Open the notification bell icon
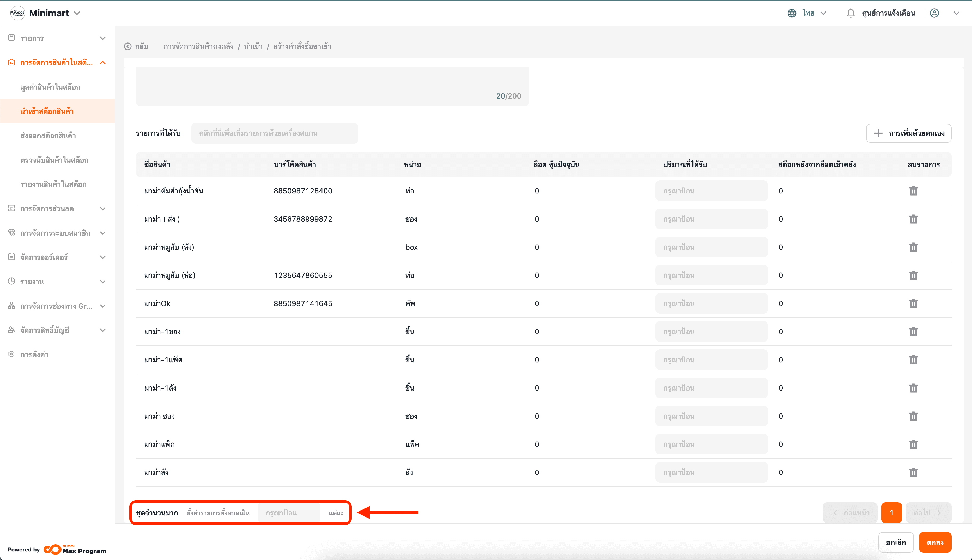The height and width of the screenshot is (560, 972). (x=850, y=13)
